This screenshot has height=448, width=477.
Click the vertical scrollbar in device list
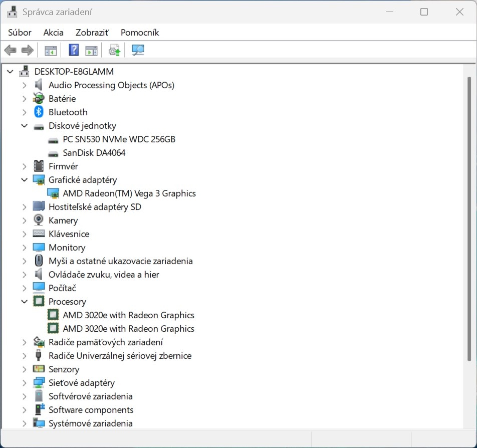coord(469,218)
